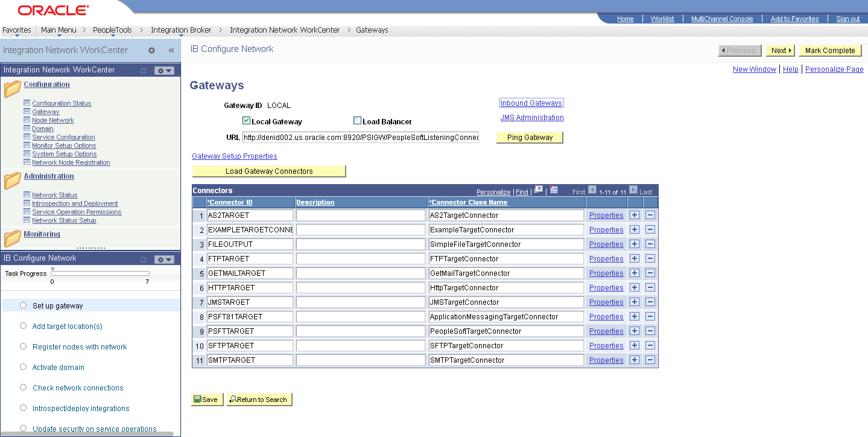Click the zoom grid pop-up icon
The image size is (868, 437).
pyautogui.click(x=538, y=190)
